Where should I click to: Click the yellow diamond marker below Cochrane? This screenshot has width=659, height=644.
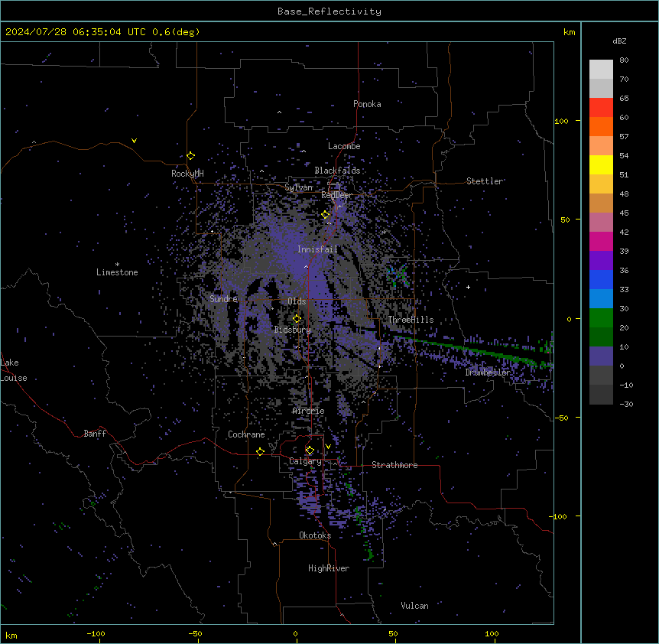click(x=260, y=451)
